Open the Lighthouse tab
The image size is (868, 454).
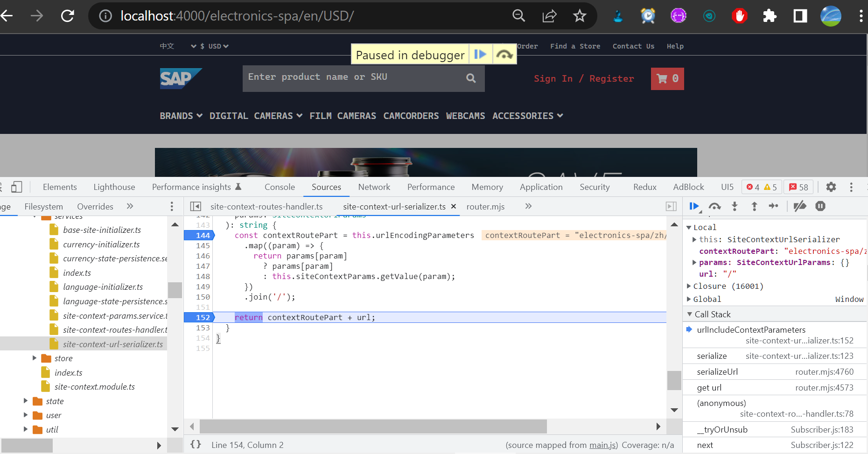click(114, 187)
